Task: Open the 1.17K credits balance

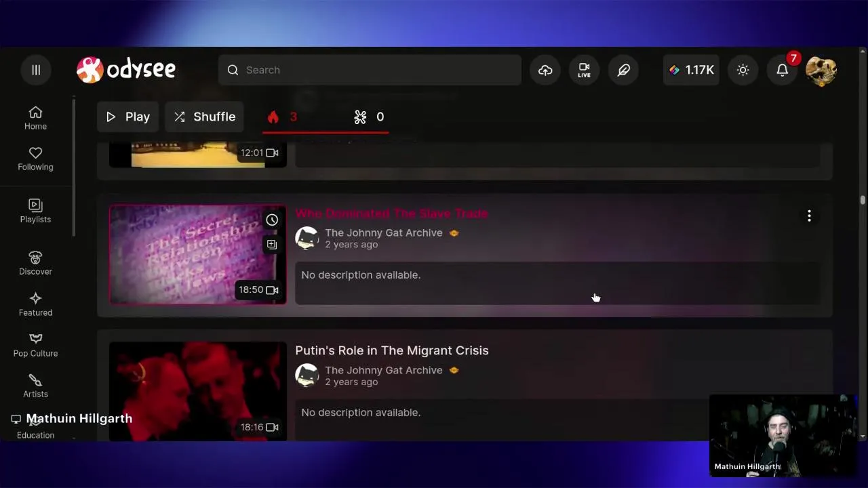Action: pyautogui.click(x=691, y=70)
